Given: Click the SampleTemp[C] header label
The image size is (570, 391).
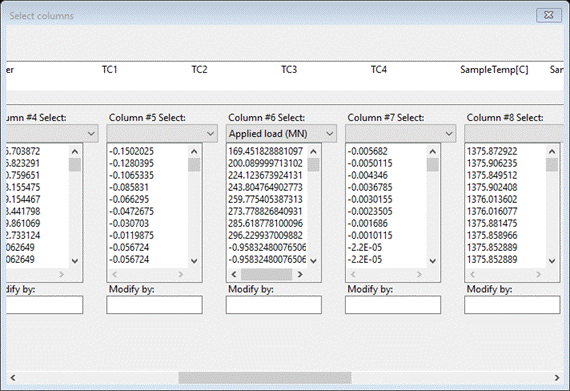Looking at the screenshot, I should (494, 70).
